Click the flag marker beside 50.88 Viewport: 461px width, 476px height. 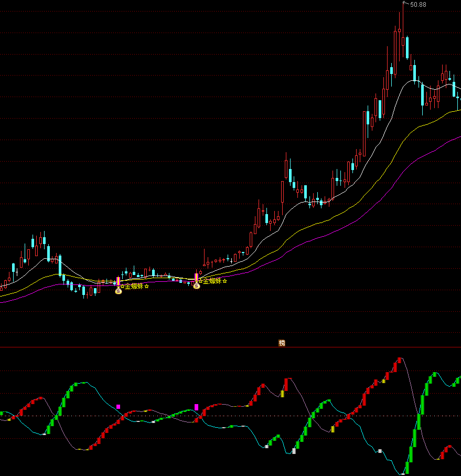(404, 4)
